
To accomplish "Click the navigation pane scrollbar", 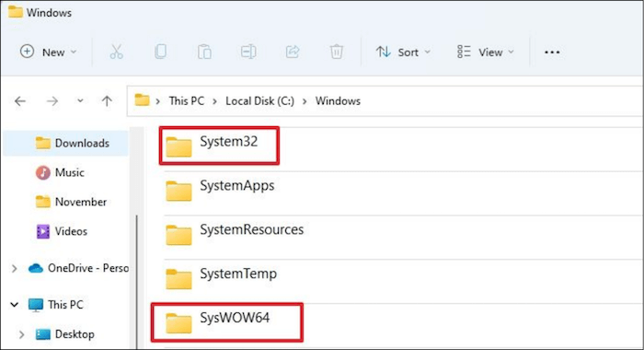I will 137,282.
